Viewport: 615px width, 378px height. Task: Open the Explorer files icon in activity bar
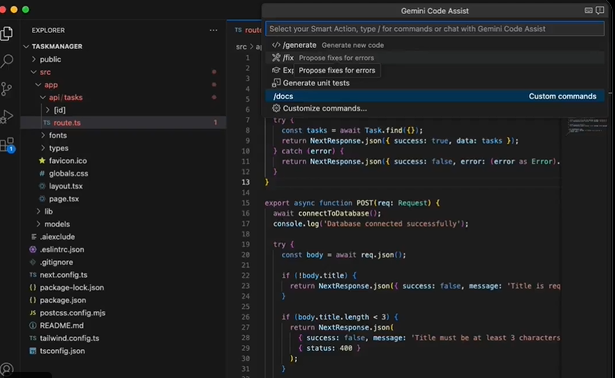(x=7, y=33)
